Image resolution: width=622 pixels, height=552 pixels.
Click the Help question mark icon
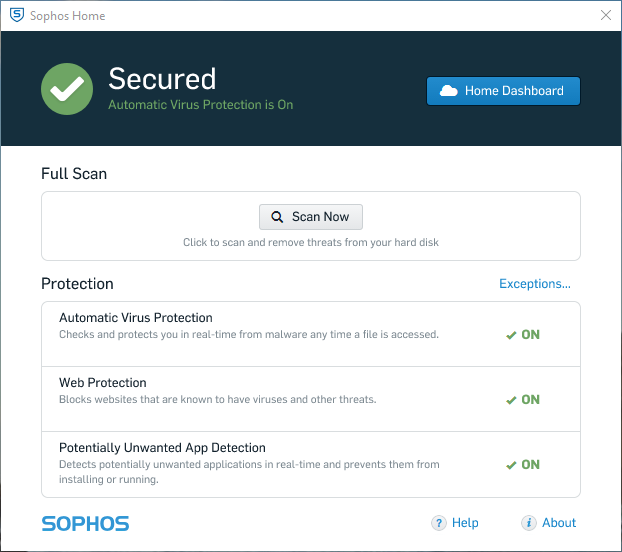[439, 523]
